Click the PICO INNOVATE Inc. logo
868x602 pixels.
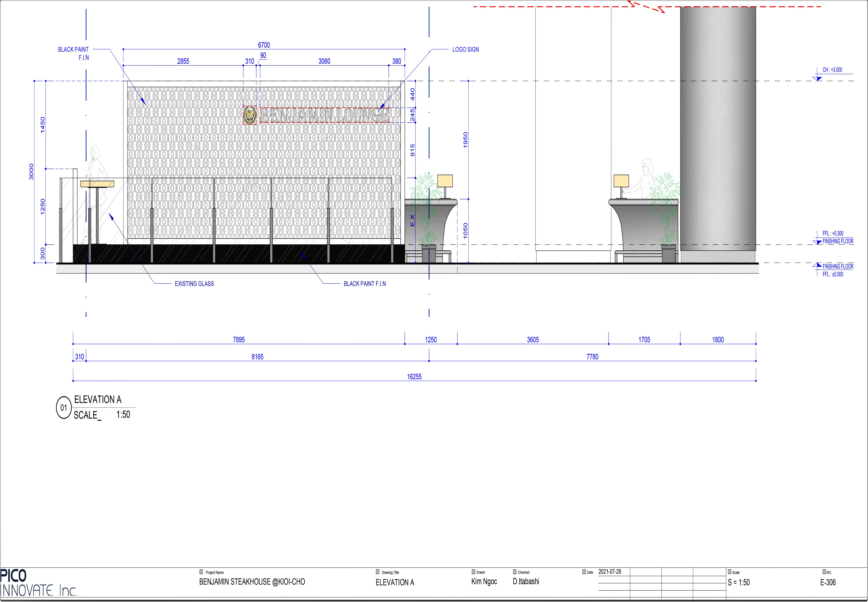[x=38, y=583]
